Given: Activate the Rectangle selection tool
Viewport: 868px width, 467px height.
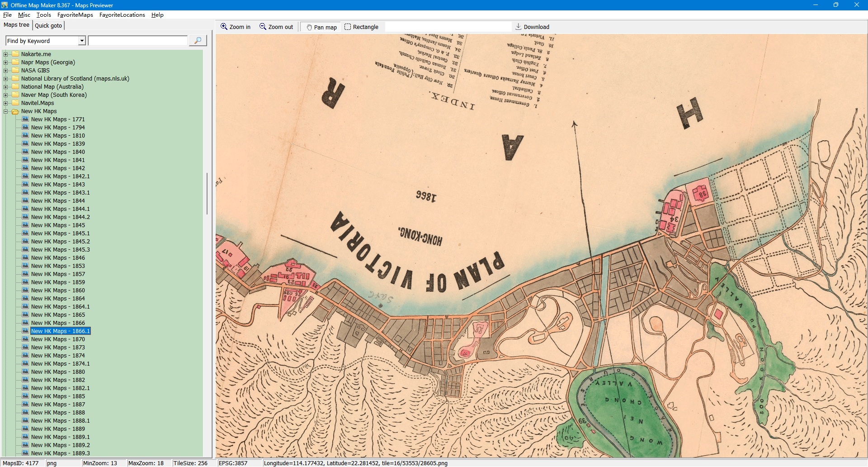Looking at the screenshot, I should tap(347, 27).
